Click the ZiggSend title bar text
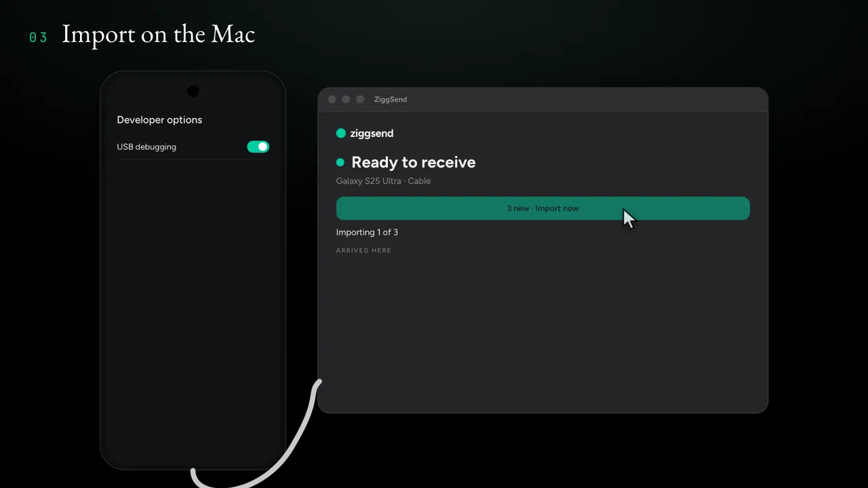This screenshot has height=488, width=868. point(391,100)
